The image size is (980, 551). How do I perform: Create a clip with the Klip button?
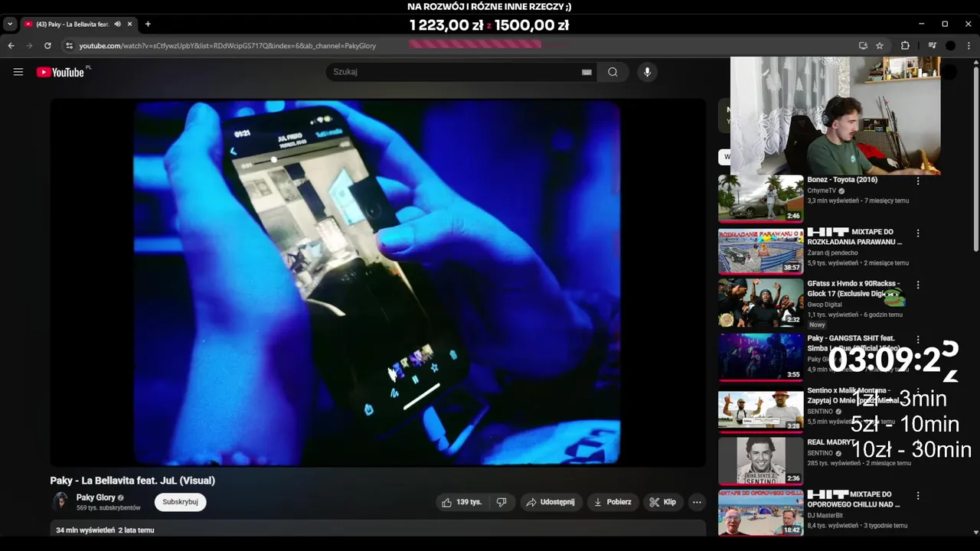click(662, 502)
